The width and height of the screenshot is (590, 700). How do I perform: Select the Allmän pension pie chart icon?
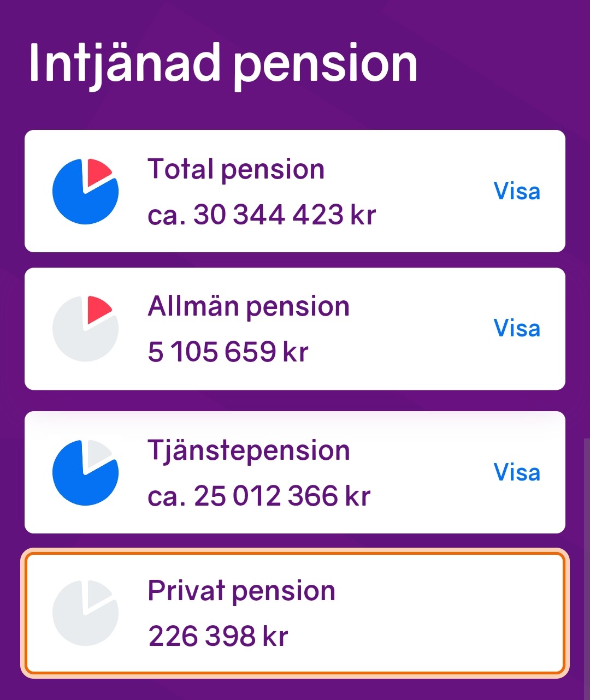click(x=85, y=328)
